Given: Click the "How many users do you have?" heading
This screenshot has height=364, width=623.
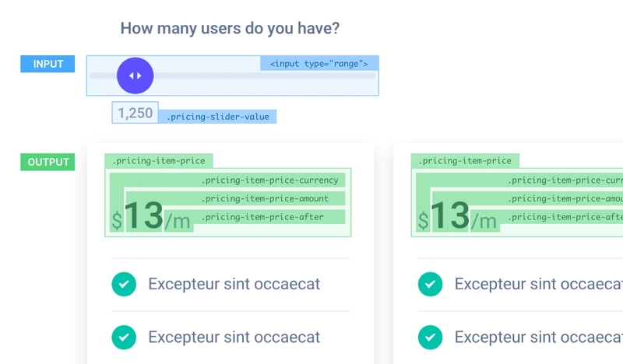Looking at the screenshot, I should click(x=230, y=29).
